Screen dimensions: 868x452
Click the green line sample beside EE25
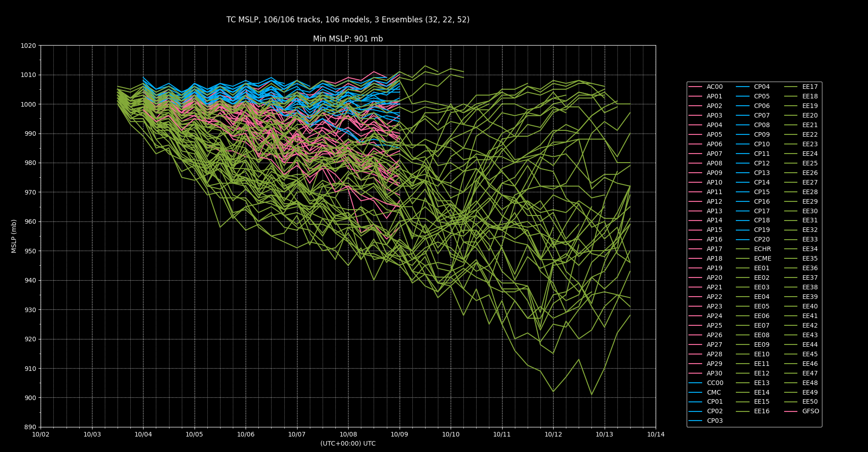(x=791, y=163)
